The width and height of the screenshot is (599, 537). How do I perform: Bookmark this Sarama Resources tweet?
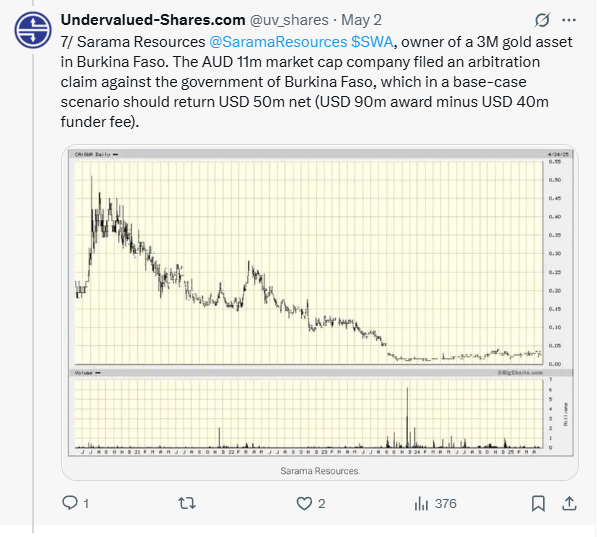[x=538, y=503]
